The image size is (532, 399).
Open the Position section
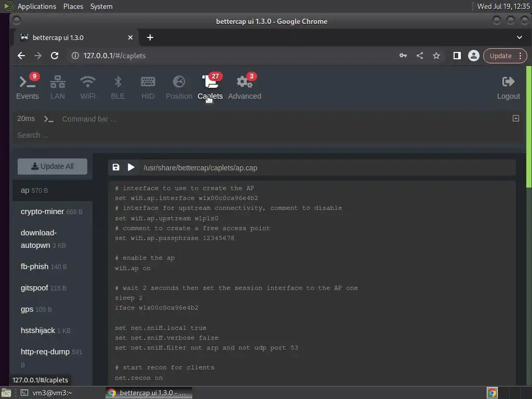click(179, 87)
